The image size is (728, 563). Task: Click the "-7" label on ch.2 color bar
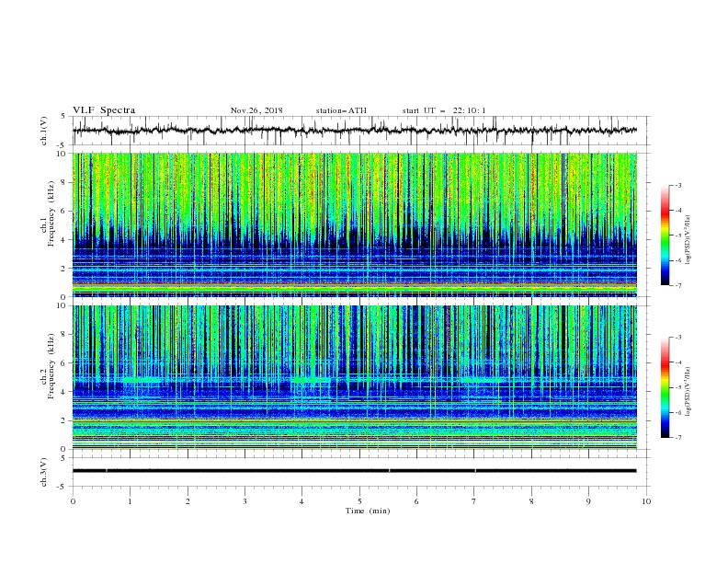[x=678, y=438]
